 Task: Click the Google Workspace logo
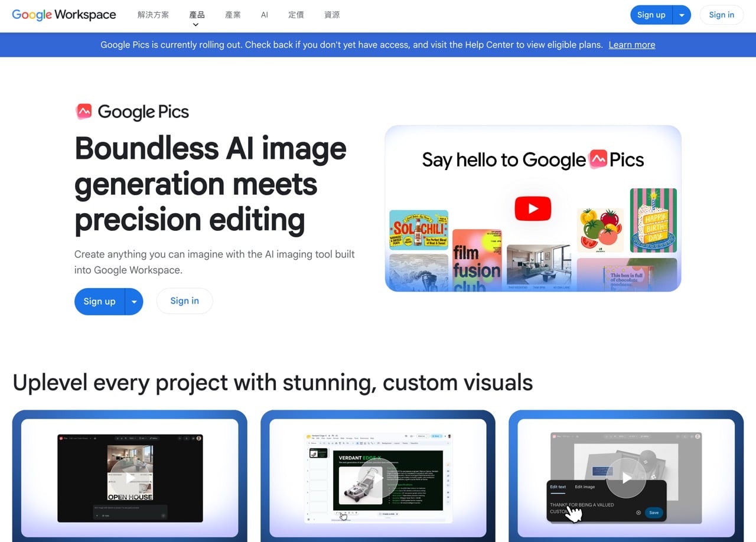[64, 15]
